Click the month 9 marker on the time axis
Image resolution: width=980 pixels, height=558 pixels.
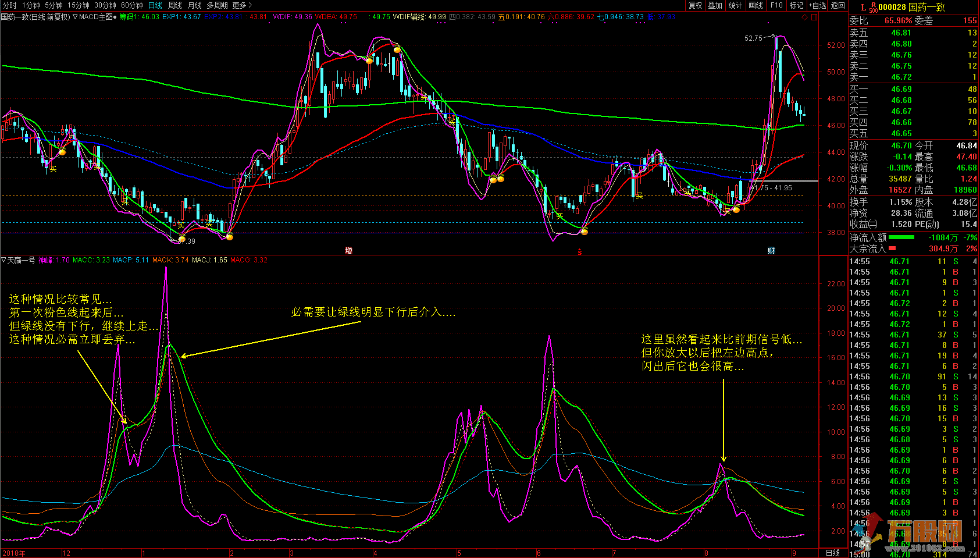tap(794, 553)
